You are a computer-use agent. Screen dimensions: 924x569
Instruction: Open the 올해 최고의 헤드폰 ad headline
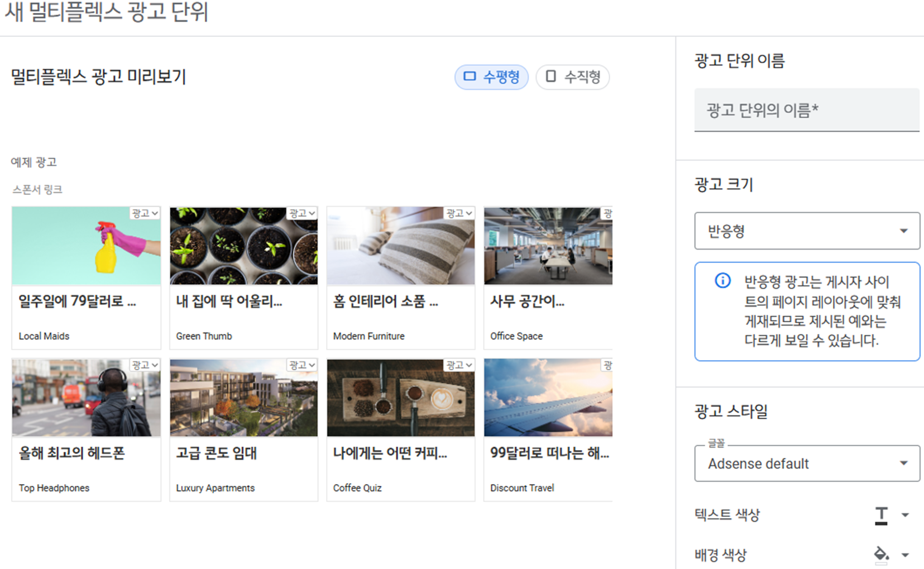tap(71, 453)
